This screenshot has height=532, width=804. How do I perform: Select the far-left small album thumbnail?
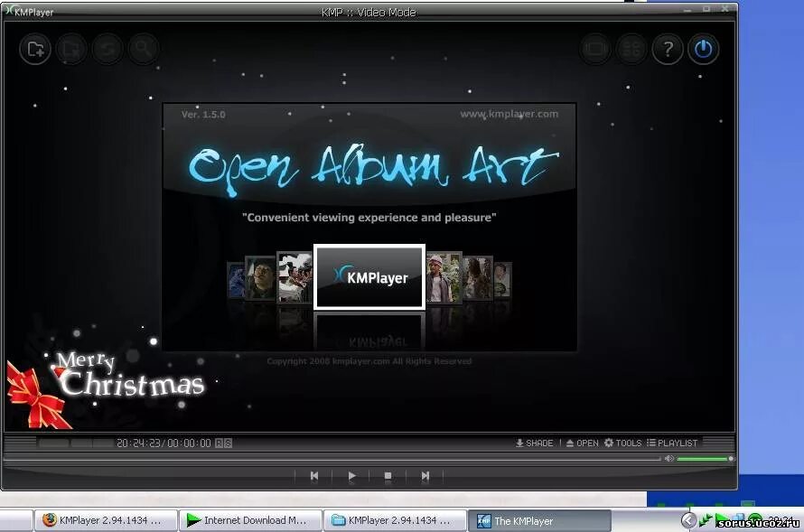pyautogui.click(x=236, y=280)
